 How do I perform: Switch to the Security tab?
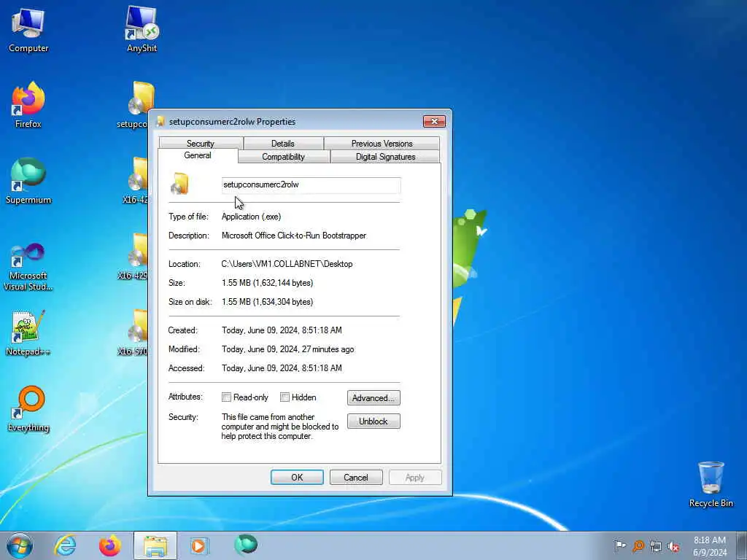pyautogui.click(x=201, y=143)
